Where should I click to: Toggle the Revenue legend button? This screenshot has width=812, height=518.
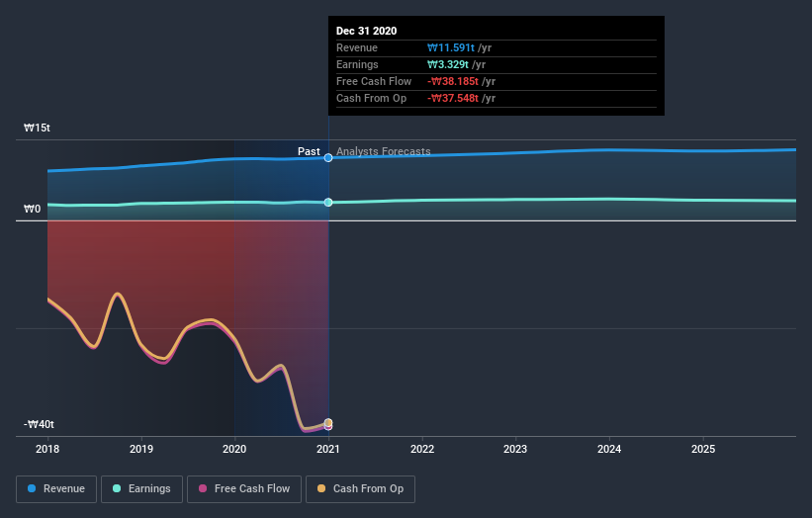pos(56,489)
